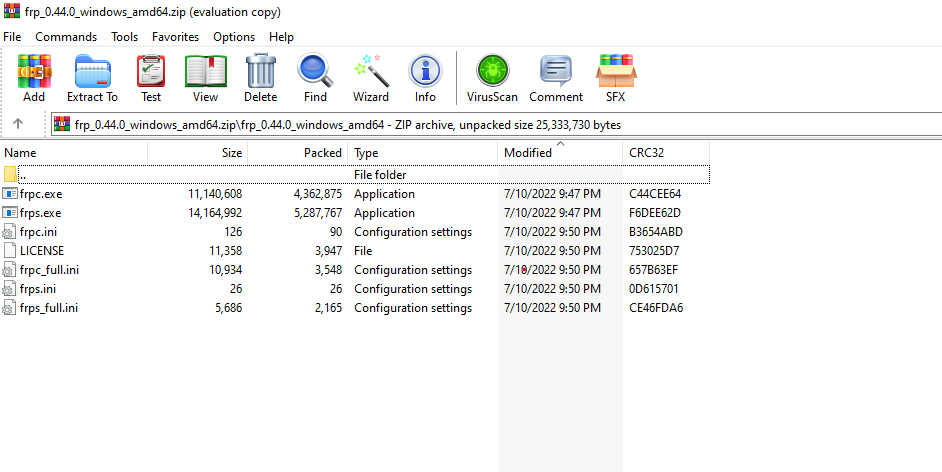Image resolution: width=942 pixels, height=472 pixels.
Task: Open the File menu
Action: pos(12,37)
